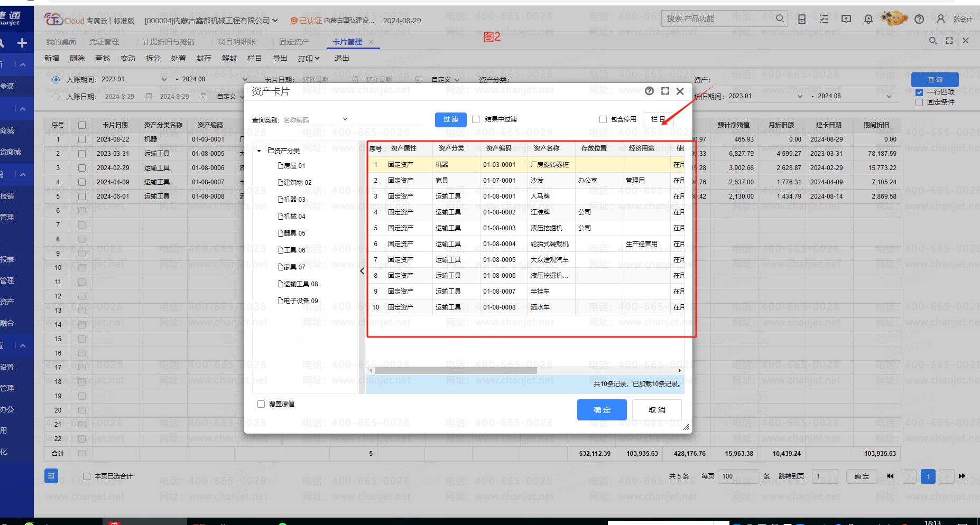The image size is (980, 525).
Task: Select 电子设备 09 in the category tree
Action: click(x=299, y=301)
